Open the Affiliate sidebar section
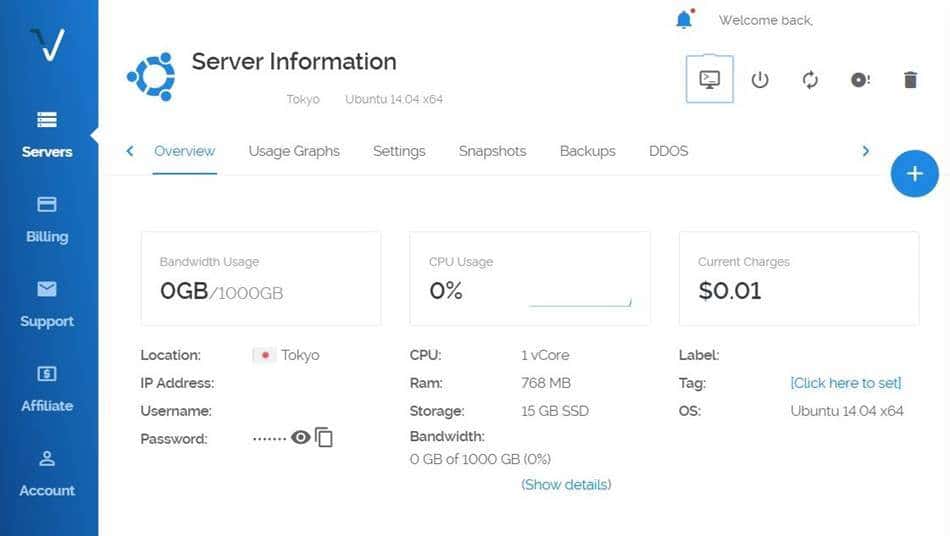 pyautogui.click(x=47, y=389)
